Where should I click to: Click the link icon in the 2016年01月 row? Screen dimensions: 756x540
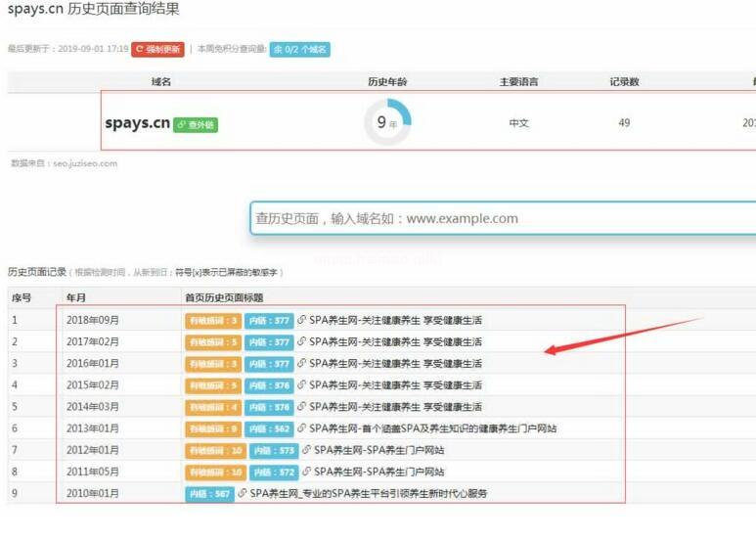coord(302,363)
